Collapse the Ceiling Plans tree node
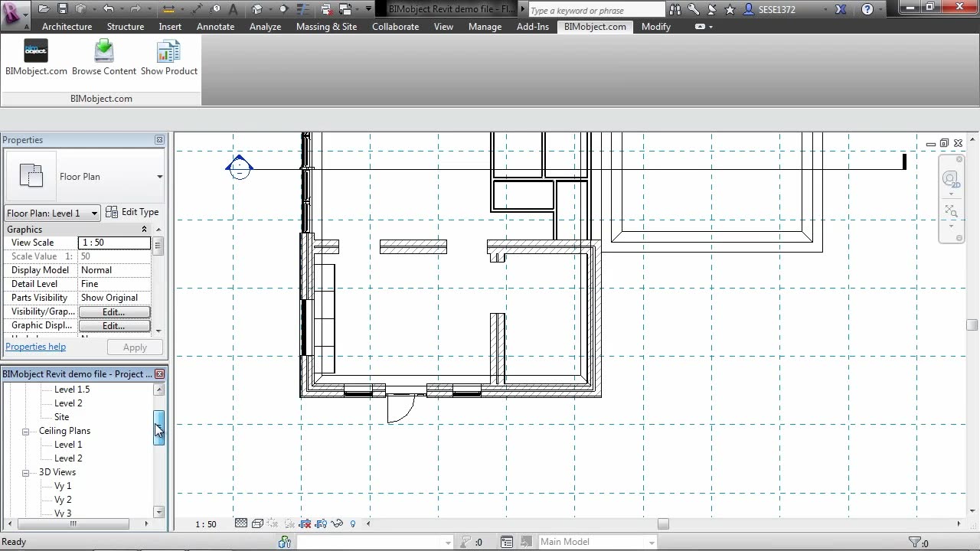Viewport: 980px width, 551px height. pyautogui.click(x=25, y=431)
